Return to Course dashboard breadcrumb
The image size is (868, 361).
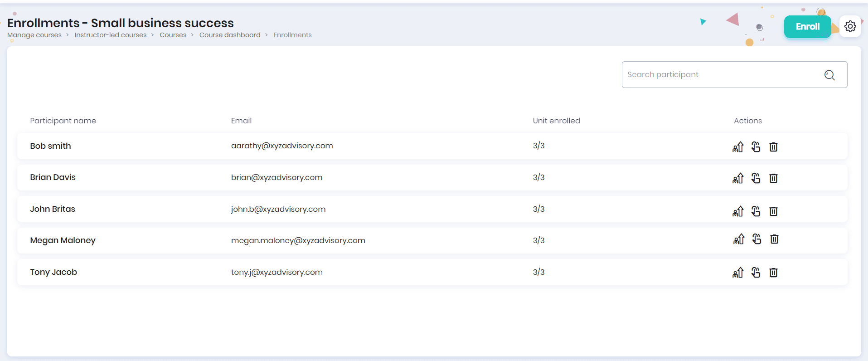pos(230,35)
